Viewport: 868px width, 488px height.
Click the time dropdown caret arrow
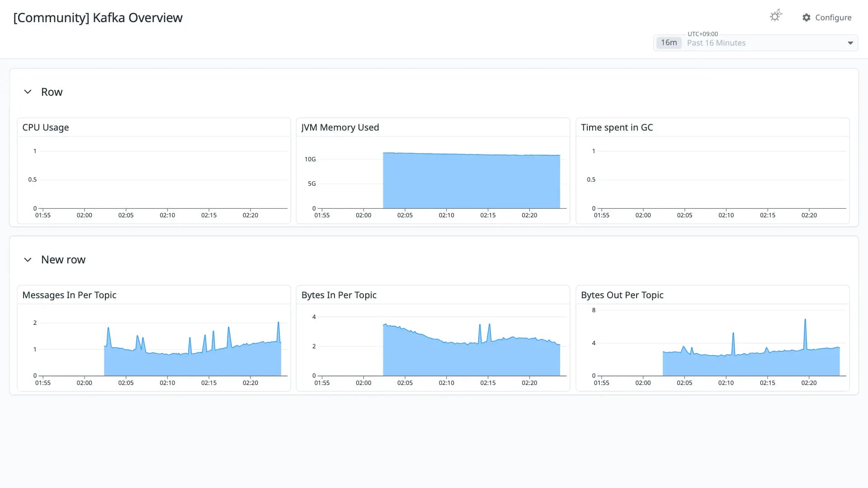coord(850,43)
